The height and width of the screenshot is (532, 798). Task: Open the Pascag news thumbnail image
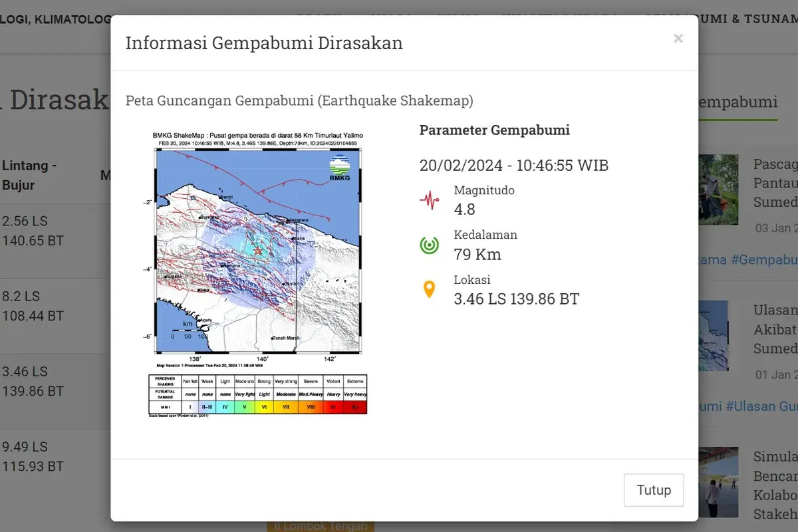point(718,190)
